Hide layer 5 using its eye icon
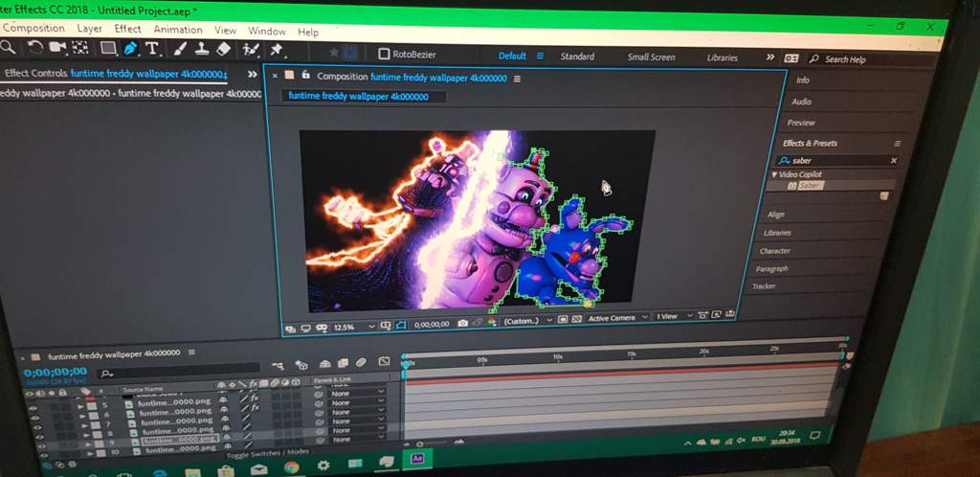The width and height of the screenshot is (980, 477). (32, 407)
